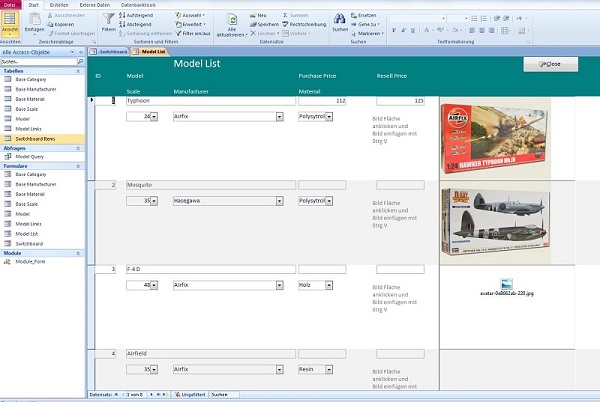Click purchase price field showing 112
This screenshot has height=402, width=600.
[322, 101]
